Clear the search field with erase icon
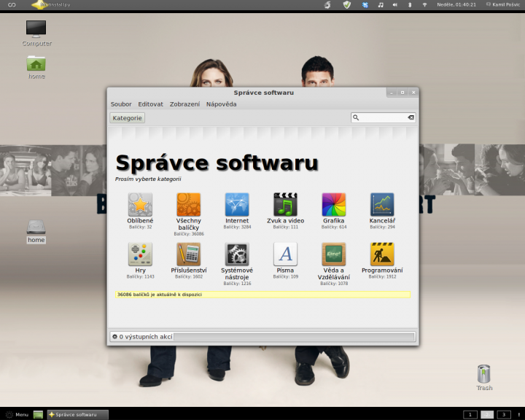This screenshot has height=420, width=525. [x=411, y=117]
